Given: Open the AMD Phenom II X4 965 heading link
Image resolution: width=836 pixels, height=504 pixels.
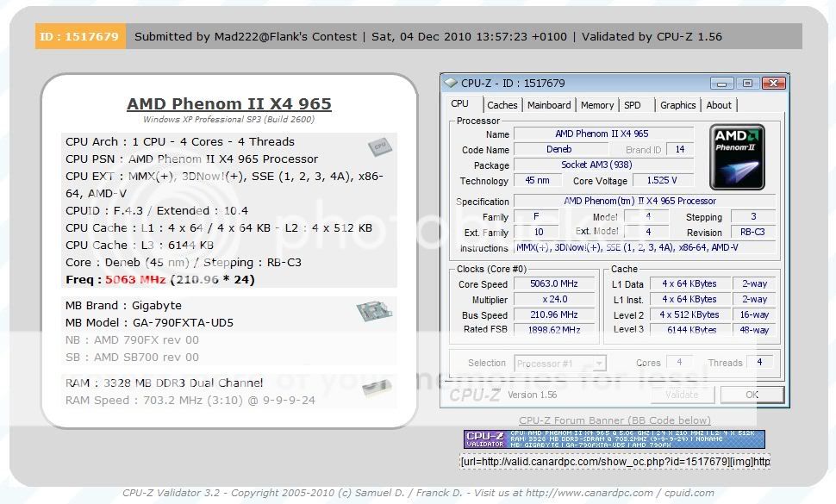Looking at the screenshot, I should pos(229,103).
